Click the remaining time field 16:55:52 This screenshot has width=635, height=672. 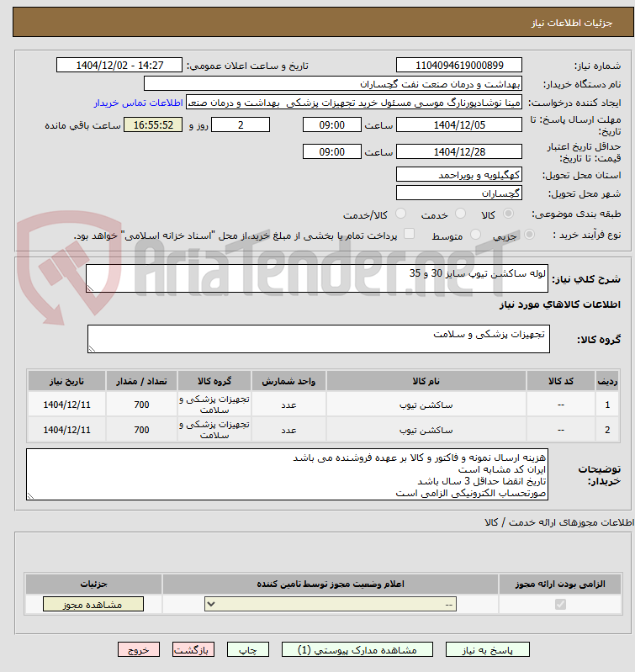coord(153,124)
